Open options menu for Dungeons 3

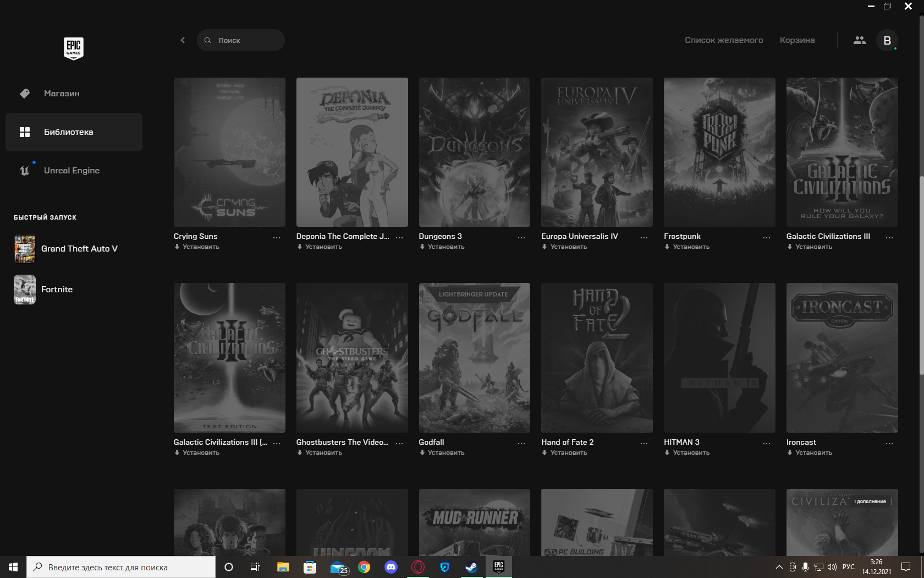tap(521, 237)
